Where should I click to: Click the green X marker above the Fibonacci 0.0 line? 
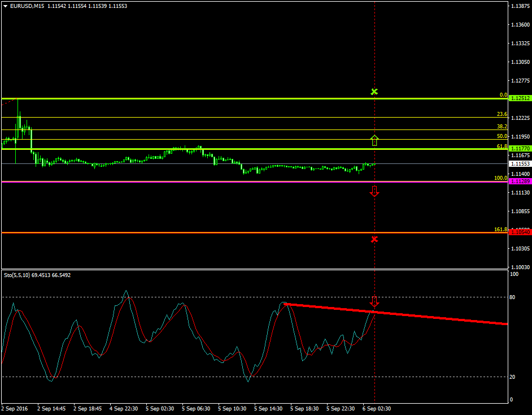374,92
